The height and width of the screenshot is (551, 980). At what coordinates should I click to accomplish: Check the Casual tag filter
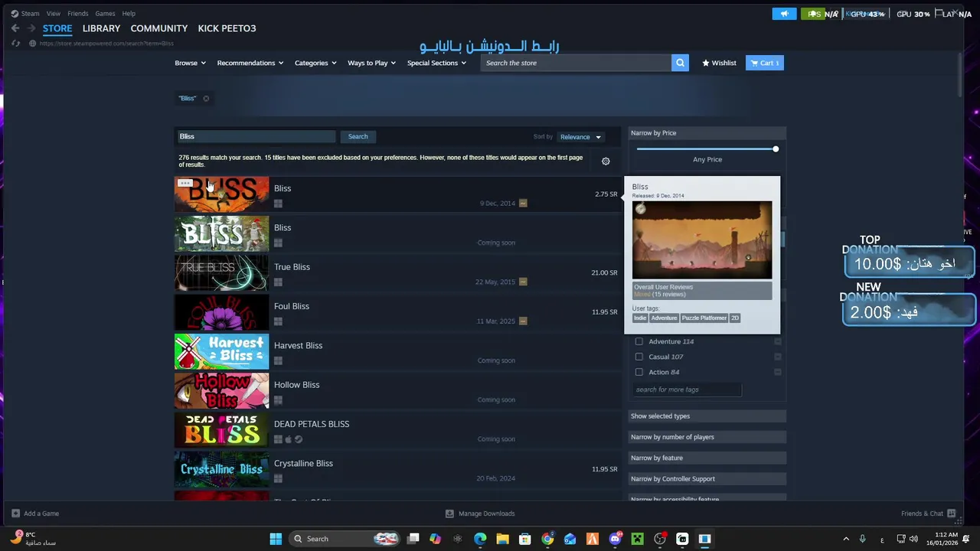639,357
